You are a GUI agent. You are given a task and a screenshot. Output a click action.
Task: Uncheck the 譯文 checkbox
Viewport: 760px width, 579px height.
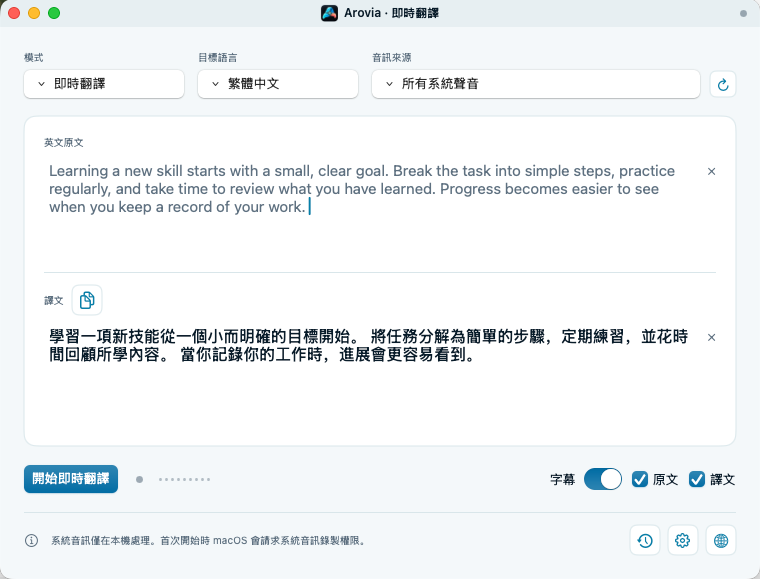[697, 479]
